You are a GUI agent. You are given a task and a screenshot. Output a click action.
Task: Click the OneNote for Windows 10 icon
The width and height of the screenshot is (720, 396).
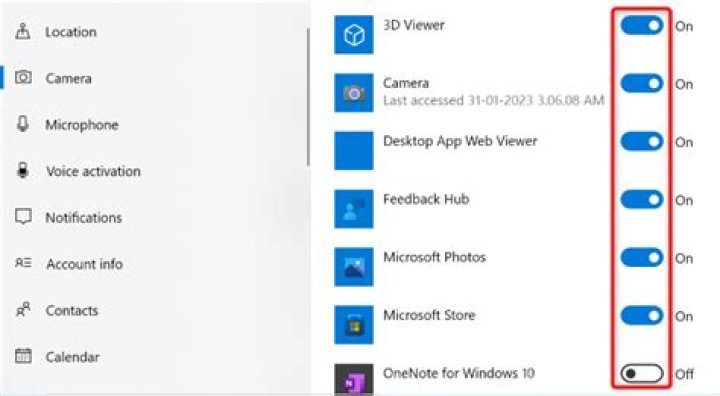click(x=354, y=379)
